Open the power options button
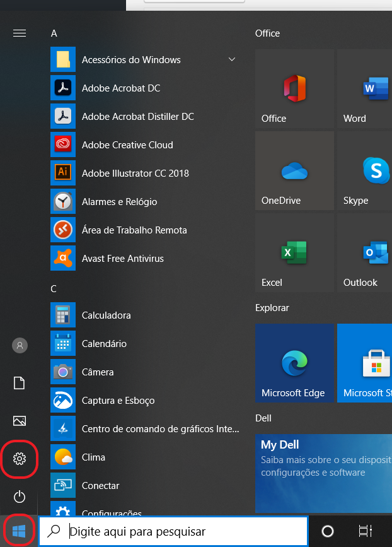The height and width of the screenshot is (547, 392). 20,497
